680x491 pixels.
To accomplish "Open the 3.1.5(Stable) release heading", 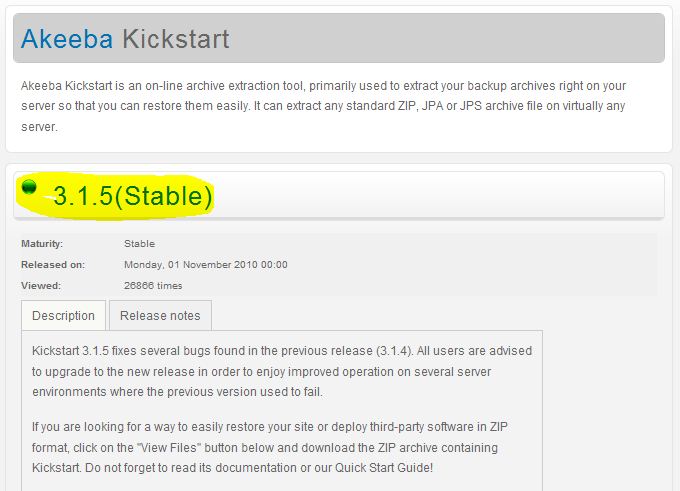I will [133, 196].
